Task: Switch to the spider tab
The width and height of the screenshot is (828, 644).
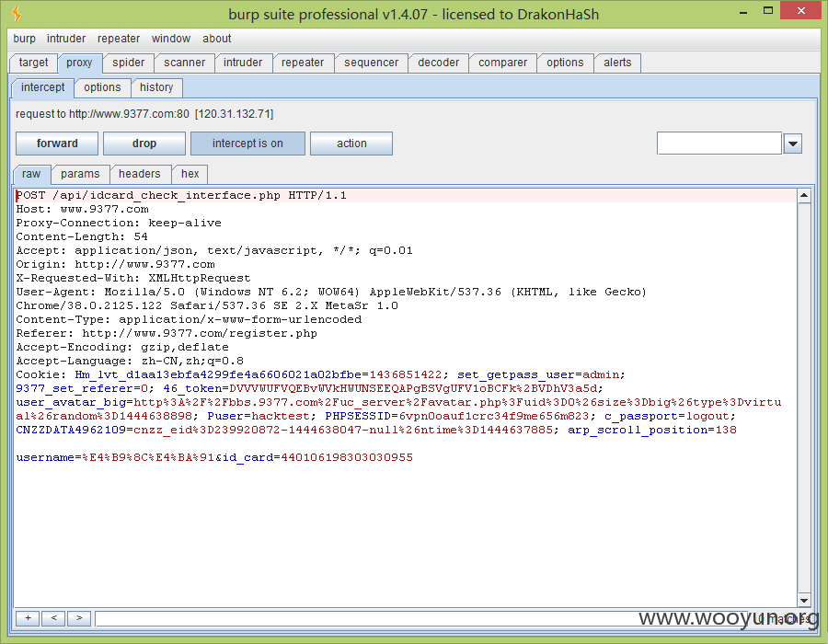Action: tap(128, 63)
